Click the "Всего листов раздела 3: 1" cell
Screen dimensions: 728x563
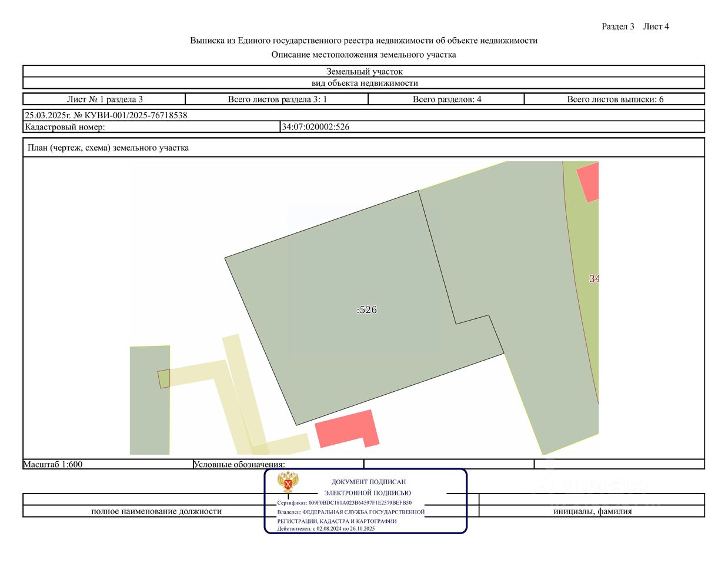[x=277, y=99]
